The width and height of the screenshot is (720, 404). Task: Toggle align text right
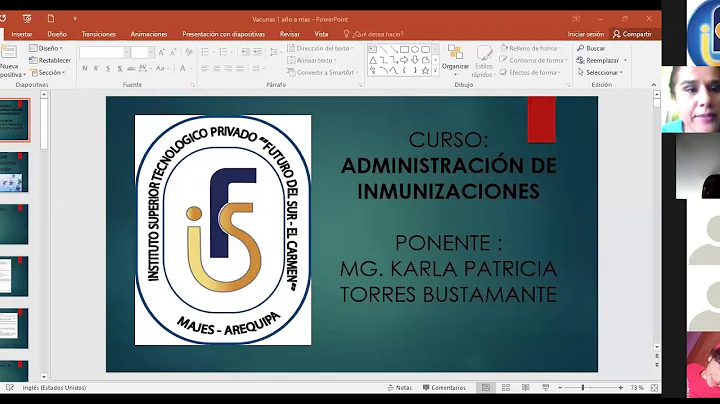point(228,68)
